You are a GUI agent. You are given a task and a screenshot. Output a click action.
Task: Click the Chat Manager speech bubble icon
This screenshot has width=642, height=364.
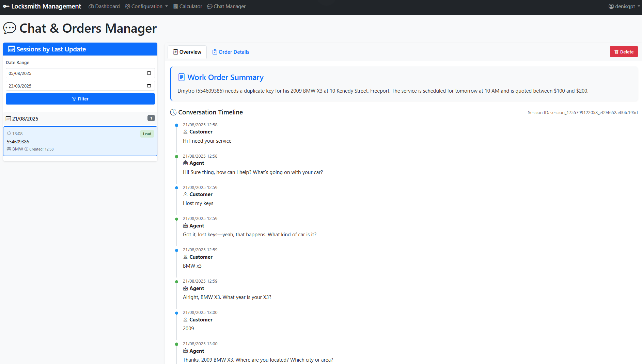click(x=210, y=6)
